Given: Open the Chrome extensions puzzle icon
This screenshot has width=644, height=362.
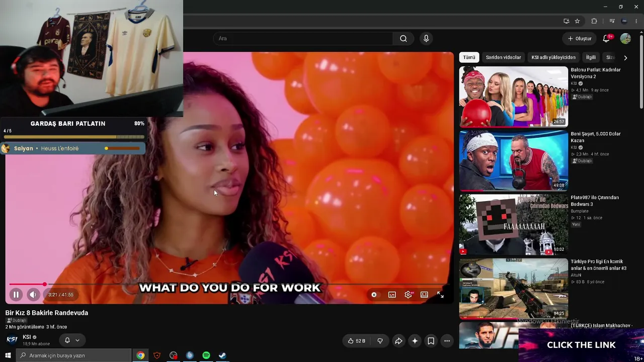Looking at the screenshot, I should (594, 21).
